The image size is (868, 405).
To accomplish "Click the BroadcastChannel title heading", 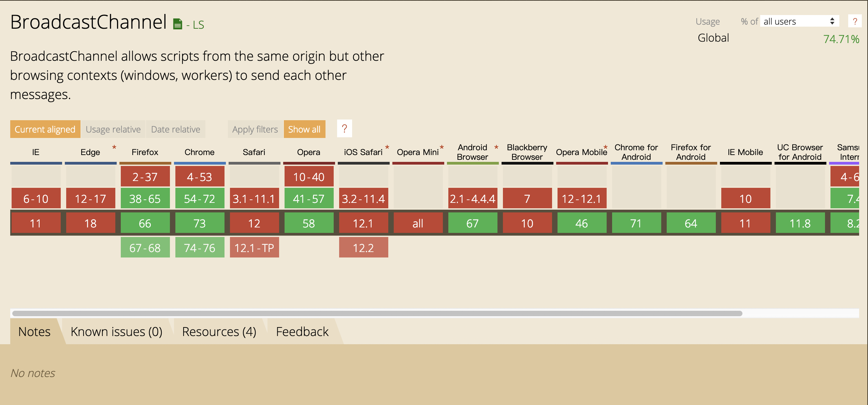I will [88, 22].
